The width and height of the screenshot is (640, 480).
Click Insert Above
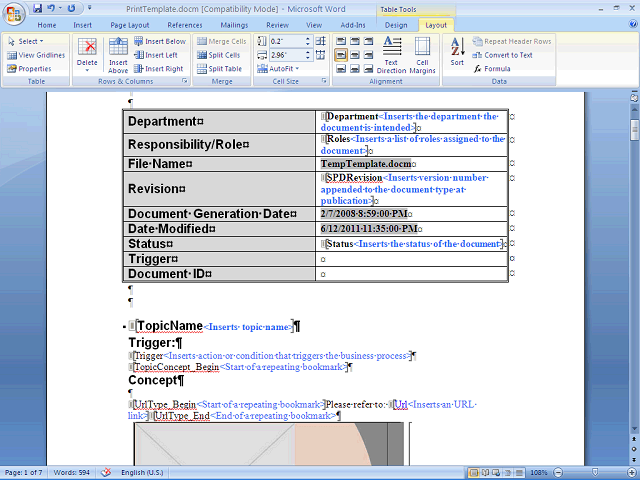[x=118, y=56]
